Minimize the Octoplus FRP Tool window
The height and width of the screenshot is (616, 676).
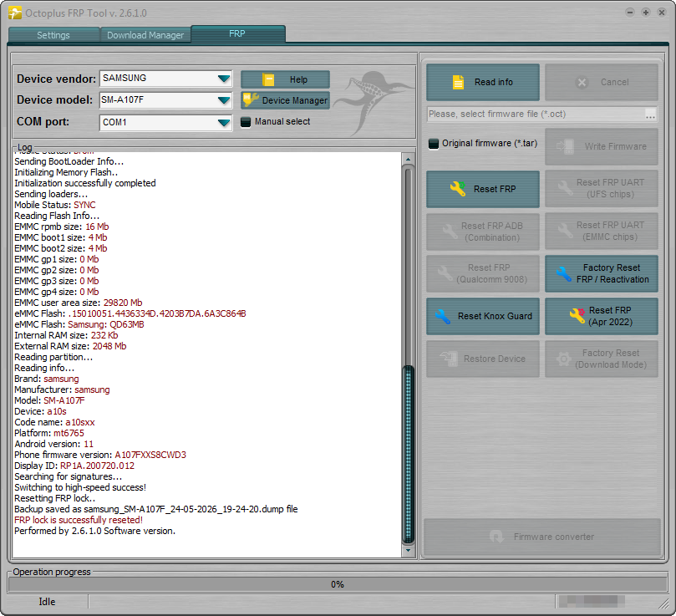coord(630,12)
